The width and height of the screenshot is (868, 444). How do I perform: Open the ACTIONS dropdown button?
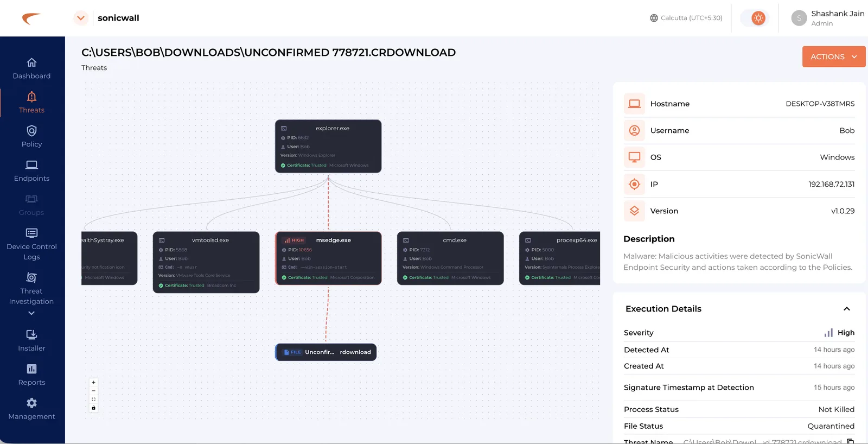click(834, 56)
